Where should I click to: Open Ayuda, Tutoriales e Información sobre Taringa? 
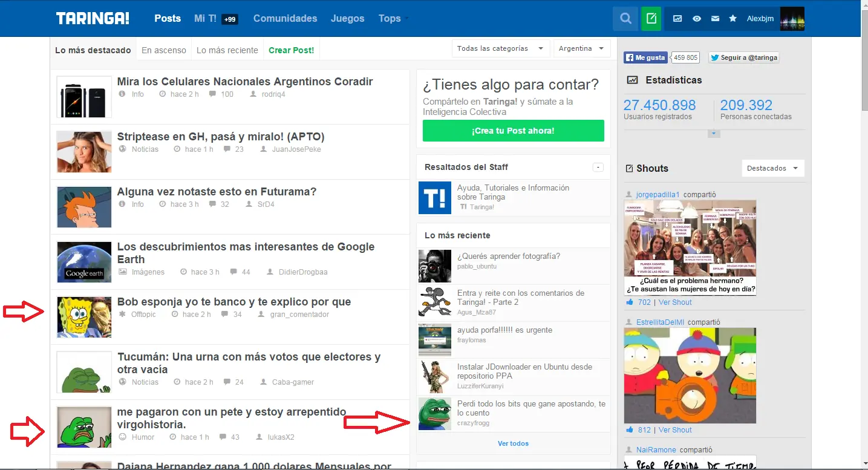513,192
